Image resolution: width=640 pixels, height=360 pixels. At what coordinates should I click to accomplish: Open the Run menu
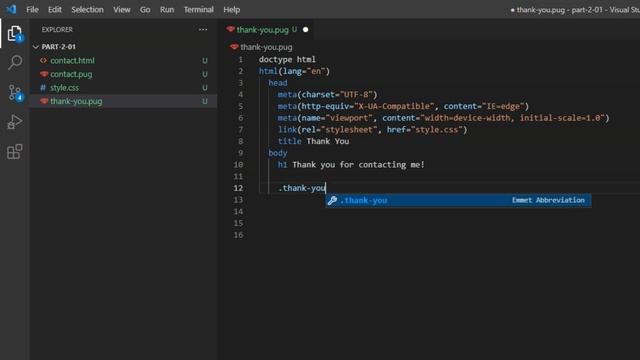pos(167,9)
